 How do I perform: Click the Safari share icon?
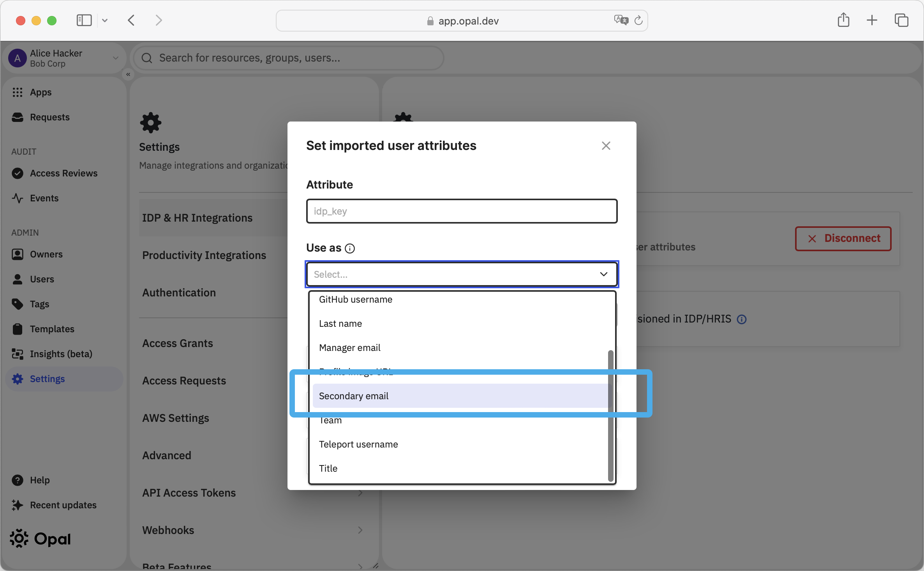click(x=843, y=20)
